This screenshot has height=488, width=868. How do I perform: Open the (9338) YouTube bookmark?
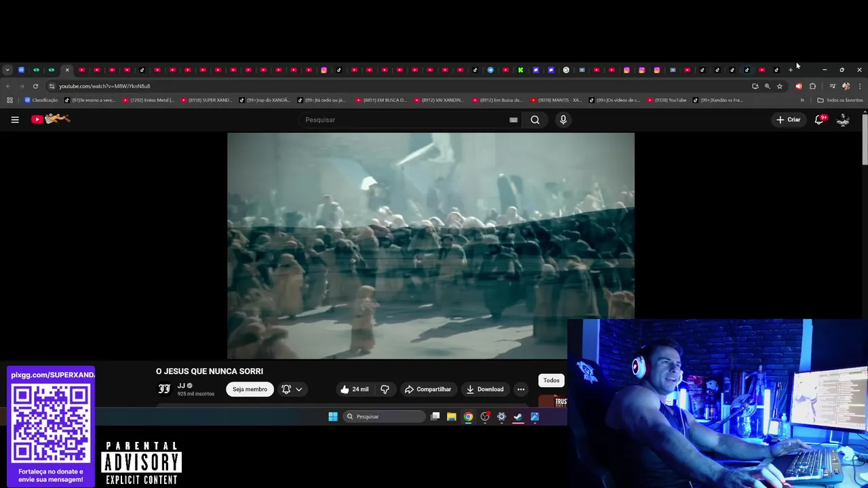click(x=667, y=100)
